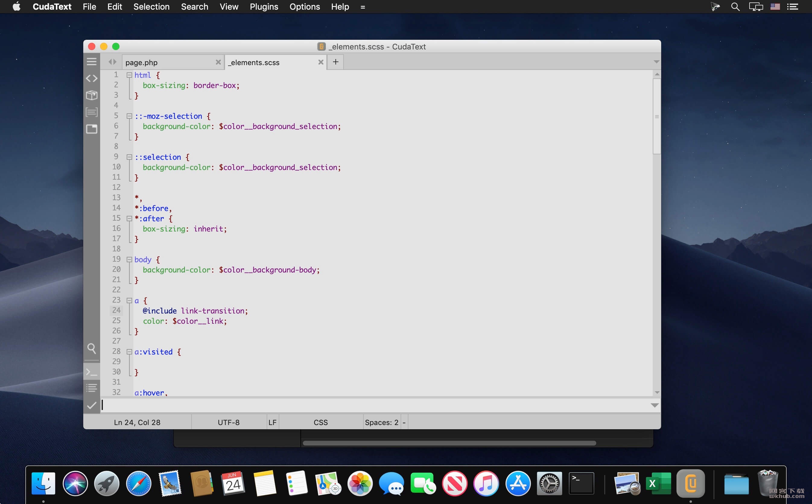Open Finder from the Dock
The image size is (812, 504).
point(43,483)
